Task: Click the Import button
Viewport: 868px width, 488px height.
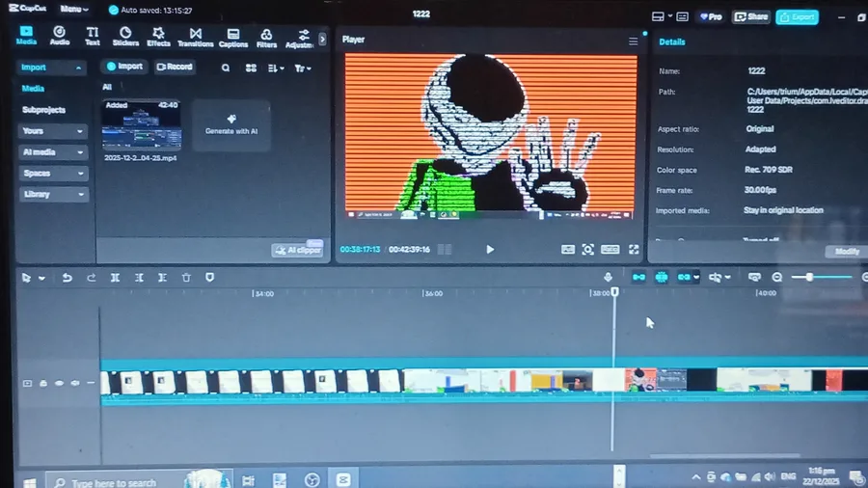Action: [x=124, y=67]
